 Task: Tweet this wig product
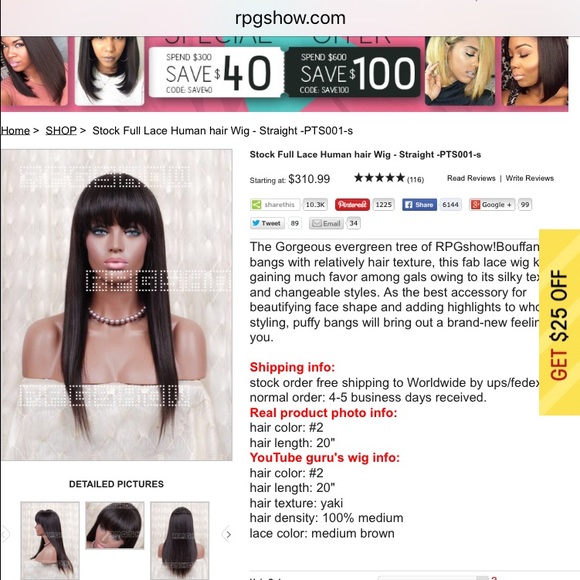tap(267, 223)
